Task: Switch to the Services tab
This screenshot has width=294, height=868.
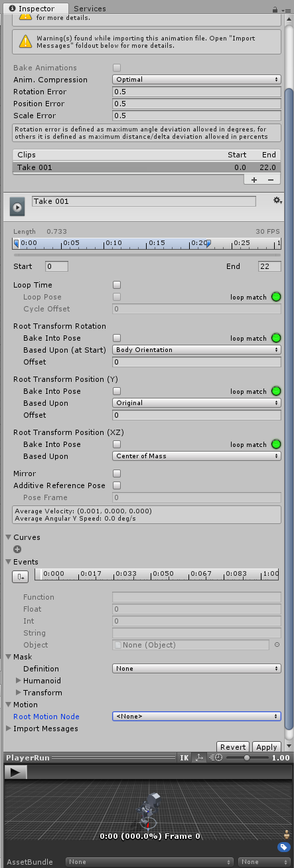Action: 90,9
